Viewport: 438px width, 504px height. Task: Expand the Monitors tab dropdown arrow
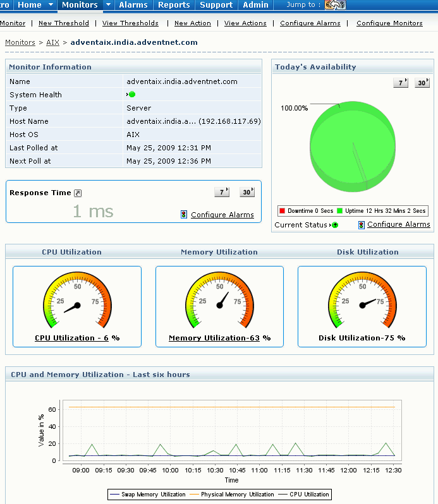coord(108,5)
